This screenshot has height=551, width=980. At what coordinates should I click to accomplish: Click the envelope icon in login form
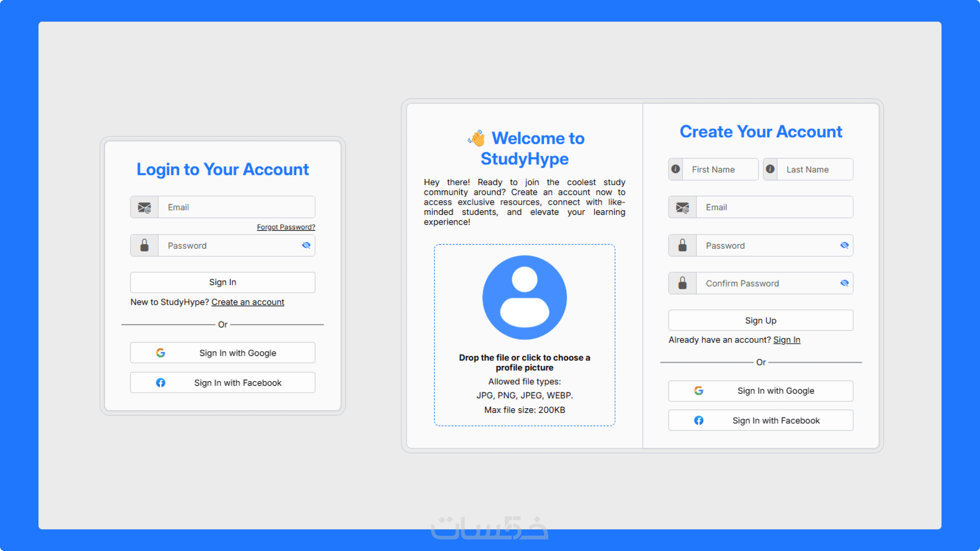[x=144, y=207]
